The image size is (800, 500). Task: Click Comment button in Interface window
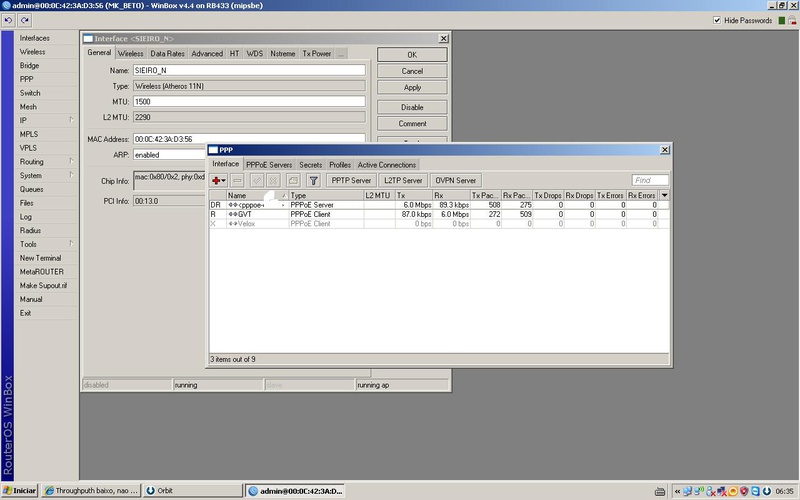click(x=412, y=124)
